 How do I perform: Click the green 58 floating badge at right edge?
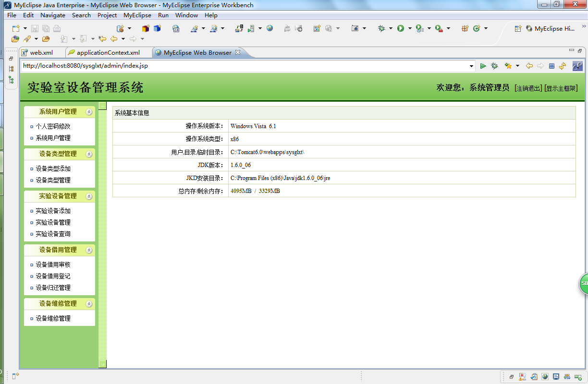[x=583, y=284]
